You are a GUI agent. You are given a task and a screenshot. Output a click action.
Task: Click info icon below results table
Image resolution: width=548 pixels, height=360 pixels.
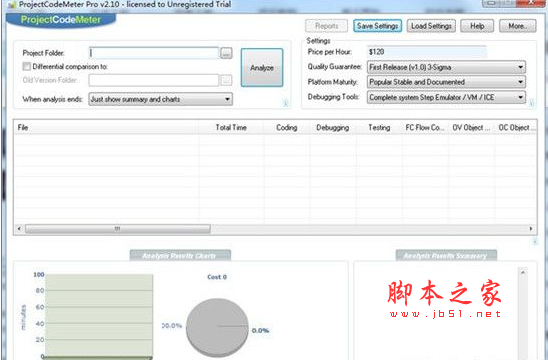point(535,241)
